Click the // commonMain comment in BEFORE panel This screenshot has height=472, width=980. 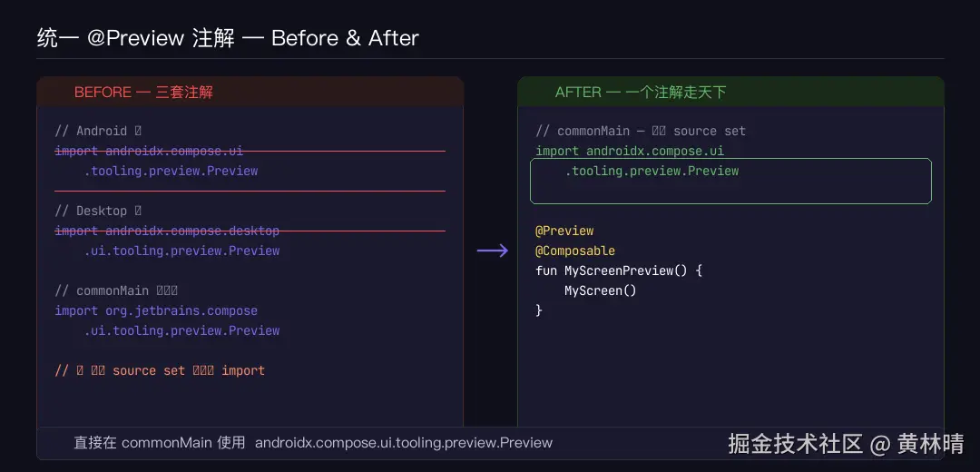coord(116,290)
